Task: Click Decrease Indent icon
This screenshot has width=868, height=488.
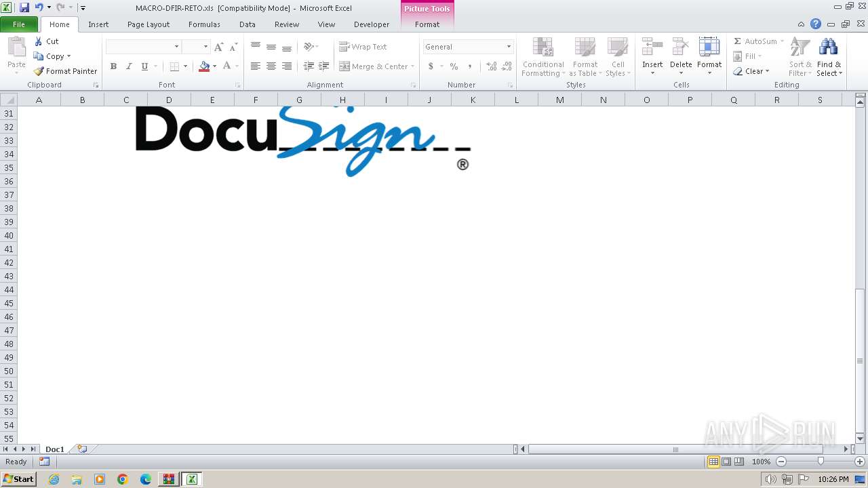Action: click(309, 66)
